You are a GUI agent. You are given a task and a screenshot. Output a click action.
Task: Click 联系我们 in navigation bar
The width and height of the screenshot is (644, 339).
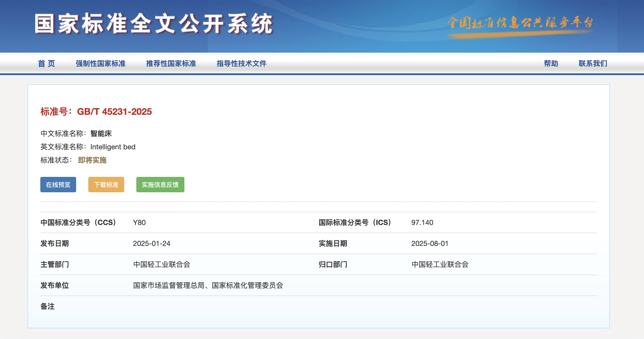[x=593, y=63]
